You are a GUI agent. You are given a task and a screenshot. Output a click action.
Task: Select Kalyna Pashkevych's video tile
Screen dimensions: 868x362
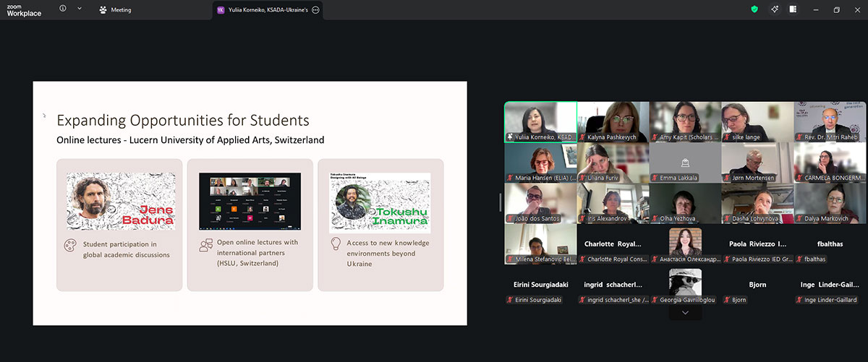[613, 121]
